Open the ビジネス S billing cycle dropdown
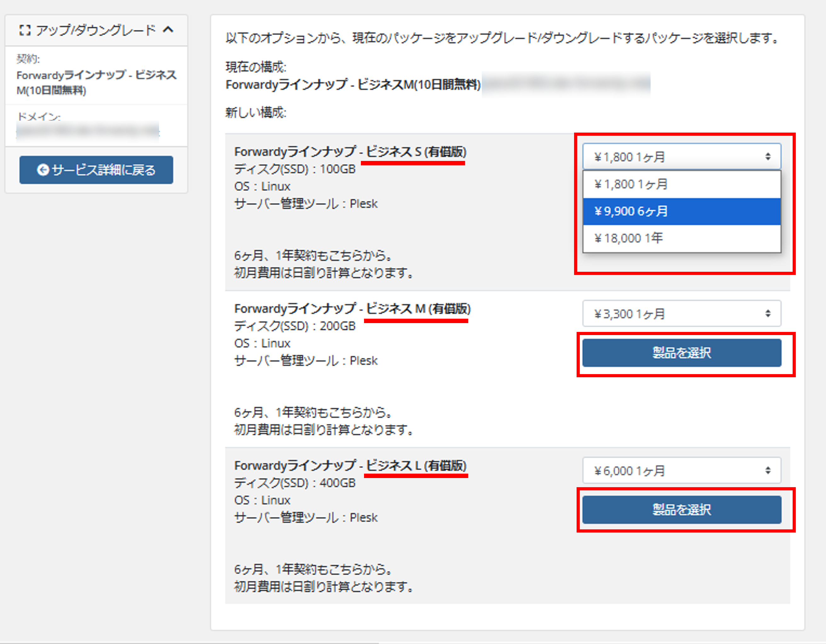The width and height of the screenshot is (826, 644). 681,156
